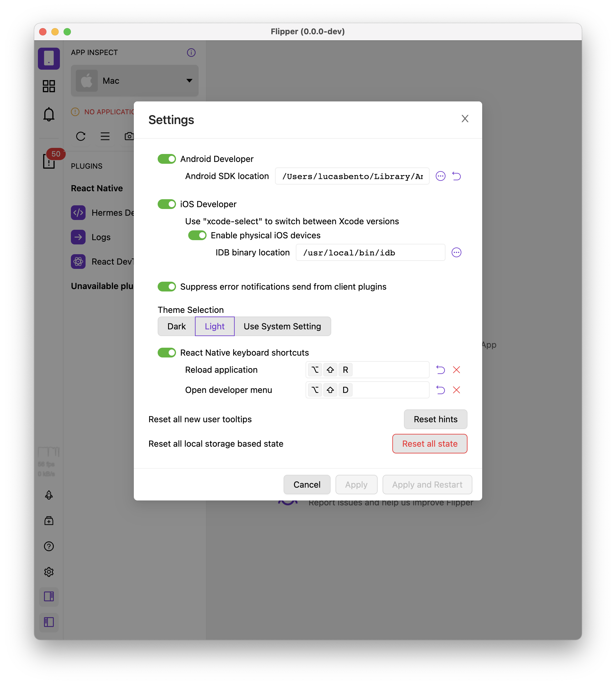Choose Use System Setting theme
Image resolution: width=616 pixels, height=685 pixels.
click(x=282, y=326)
